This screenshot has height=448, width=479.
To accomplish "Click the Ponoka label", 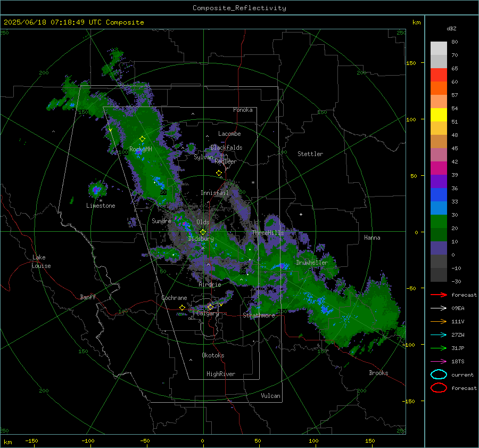I will [243, 110].
